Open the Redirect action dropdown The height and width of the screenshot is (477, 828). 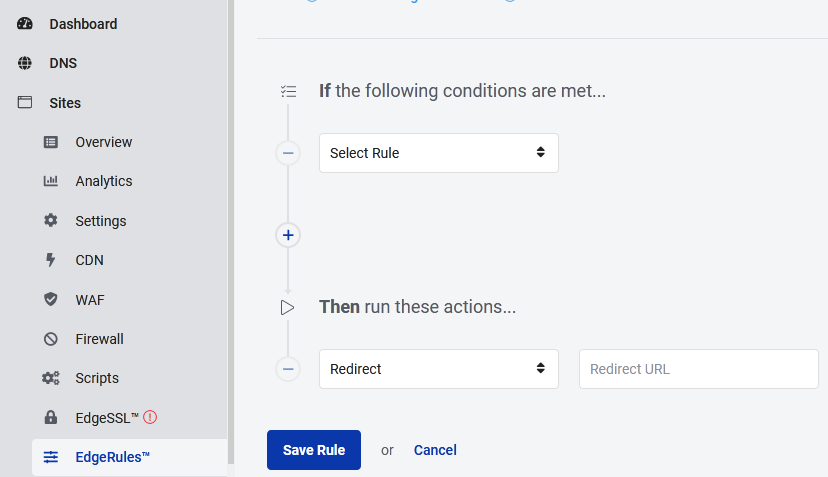point(438,369)
